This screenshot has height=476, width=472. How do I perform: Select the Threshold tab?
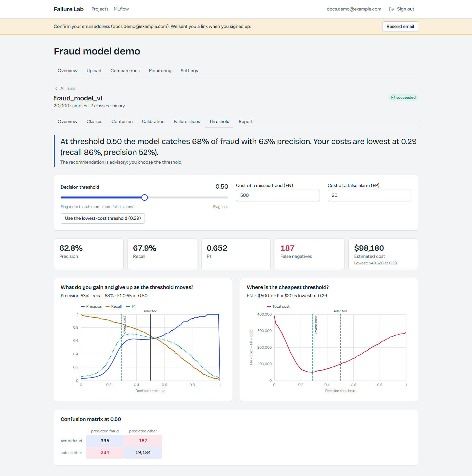coord(219,121)
